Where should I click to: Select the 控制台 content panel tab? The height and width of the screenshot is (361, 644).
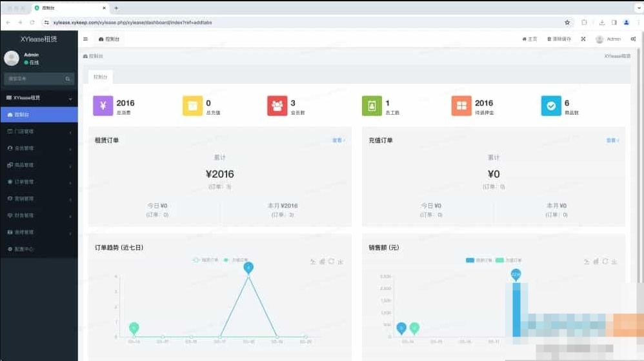pyautogui.click(x=100, y=77)
